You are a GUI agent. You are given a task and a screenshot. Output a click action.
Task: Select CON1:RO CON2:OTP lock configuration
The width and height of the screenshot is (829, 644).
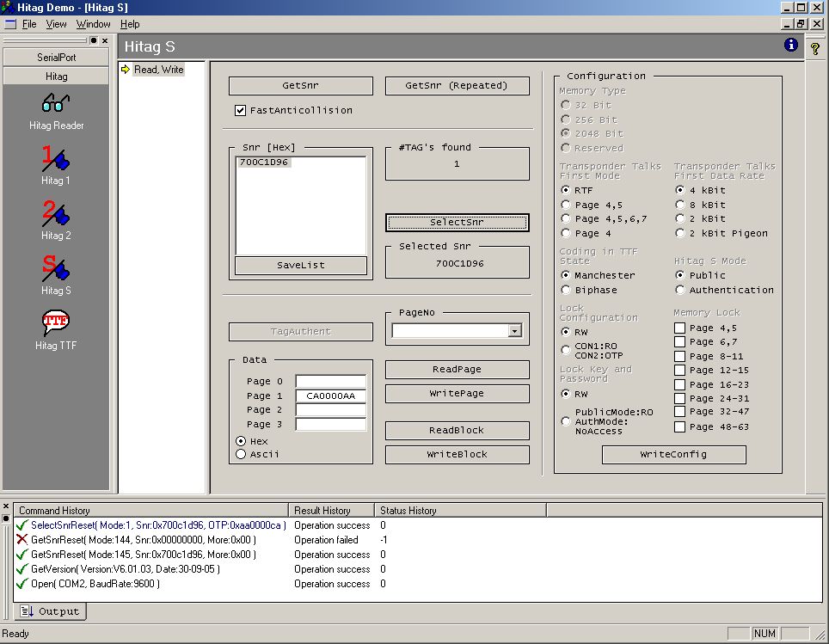[566, 350]
